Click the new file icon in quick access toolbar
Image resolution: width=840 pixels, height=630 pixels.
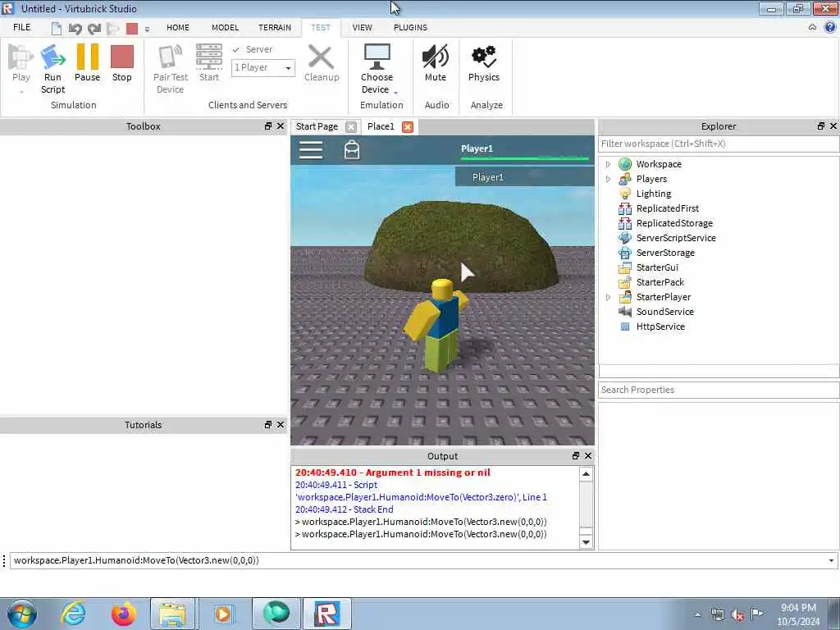(x=57, y=28)
